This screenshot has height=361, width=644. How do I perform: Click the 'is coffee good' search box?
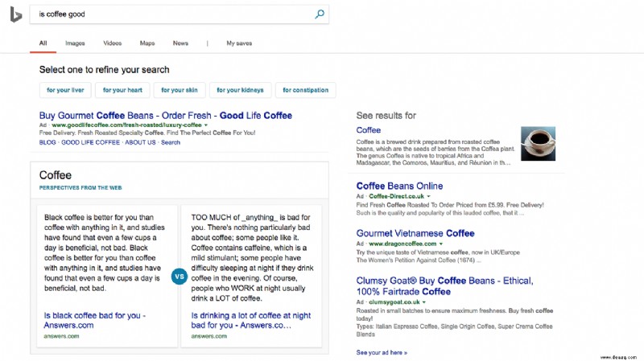click(179, 14)
